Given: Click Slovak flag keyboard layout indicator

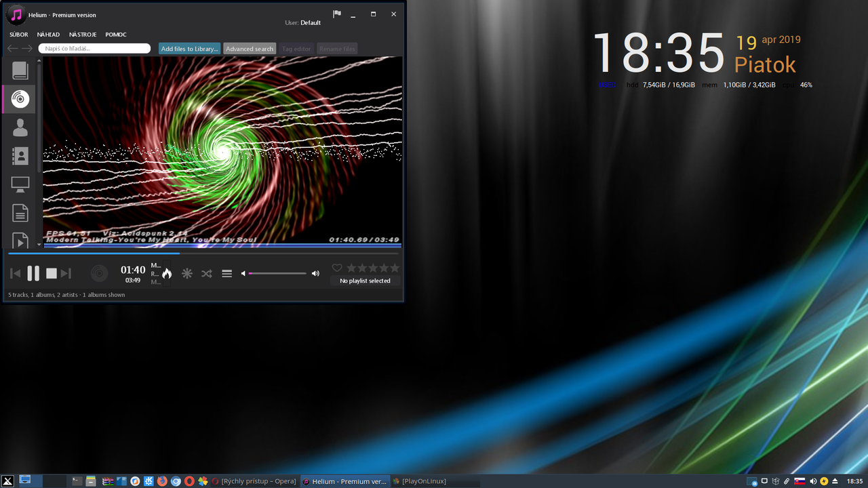Looking at the screenshot, I should click(x=800, y=481).
